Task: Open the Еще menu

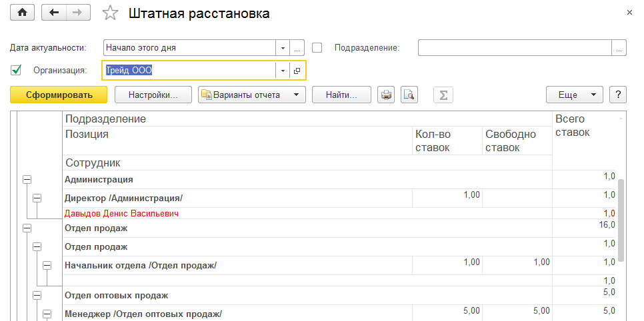Action: pyautogui.click(x=574, y=95)
